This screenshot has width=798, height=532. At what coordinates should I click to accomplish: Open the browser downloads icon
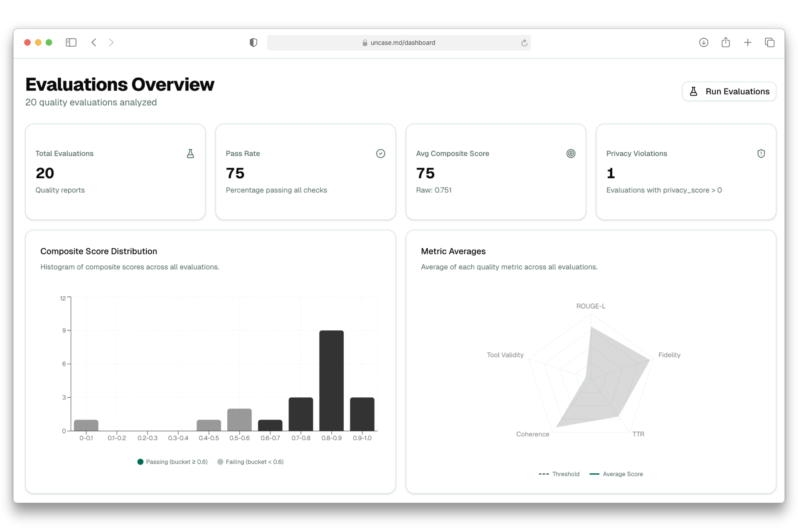click(703, 42)
